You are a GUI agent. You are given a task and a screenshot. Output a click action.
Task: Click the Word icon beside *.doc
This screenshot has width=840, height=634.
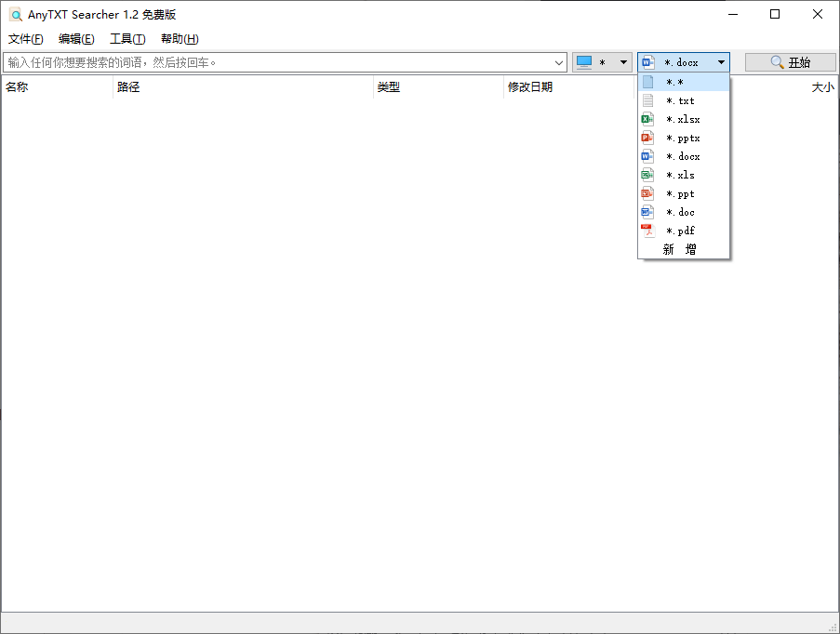[647, 212]
